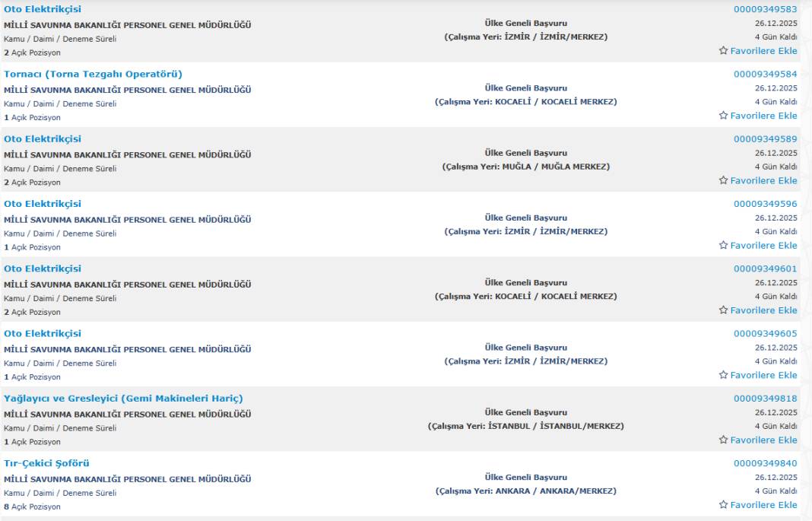This screenshot has height=521, width=812.
Task: Open job number 00009349584
Action: point(765,75)
